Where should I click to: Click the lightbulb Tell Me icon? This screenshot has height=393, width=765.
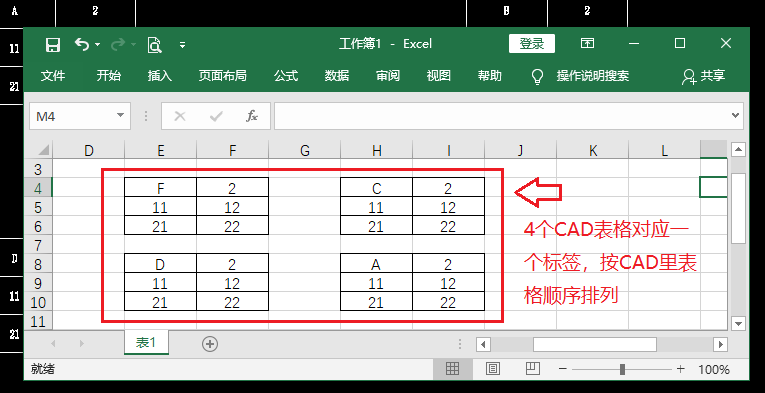pyautogui.click(x=537, y=77)
